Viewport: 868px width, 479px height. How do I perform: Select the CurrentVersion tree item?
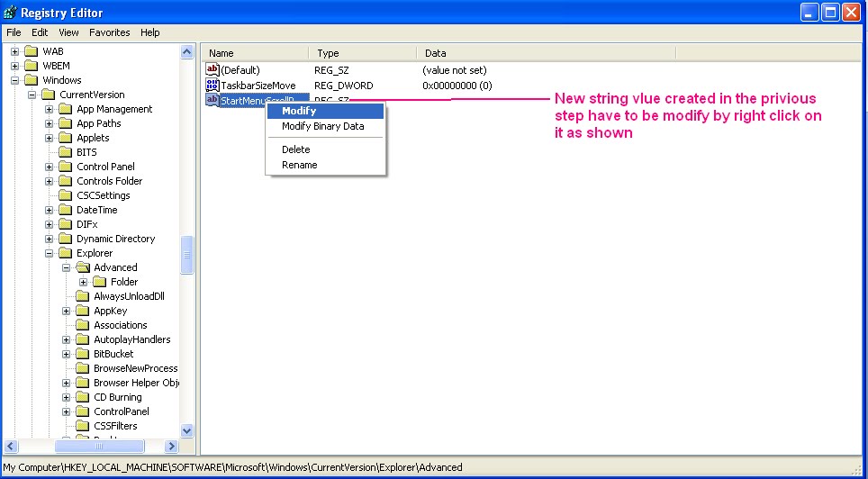coord(92,95)
